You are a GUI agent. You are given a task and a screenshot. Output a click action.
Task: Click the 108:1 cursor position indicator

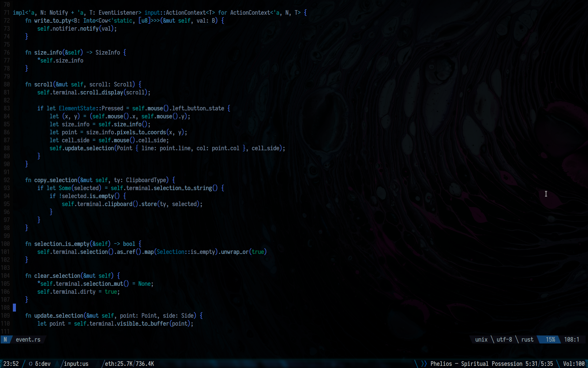pyautogui.click(x=571, y=339)
